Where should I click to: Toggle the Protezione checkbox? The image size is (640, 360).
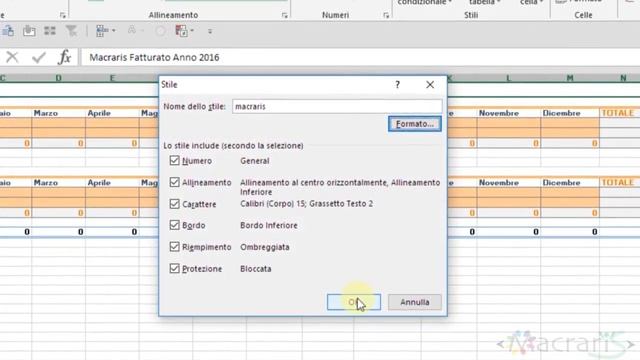tap(174, 268)
